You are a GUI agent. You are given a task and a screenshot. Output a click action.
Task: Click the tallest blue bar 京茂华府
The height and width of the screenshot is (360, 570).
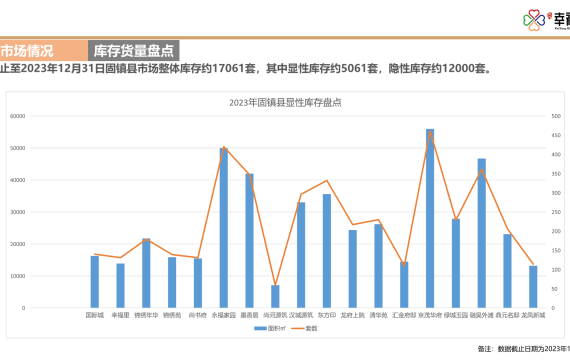[x=430, y=218]
